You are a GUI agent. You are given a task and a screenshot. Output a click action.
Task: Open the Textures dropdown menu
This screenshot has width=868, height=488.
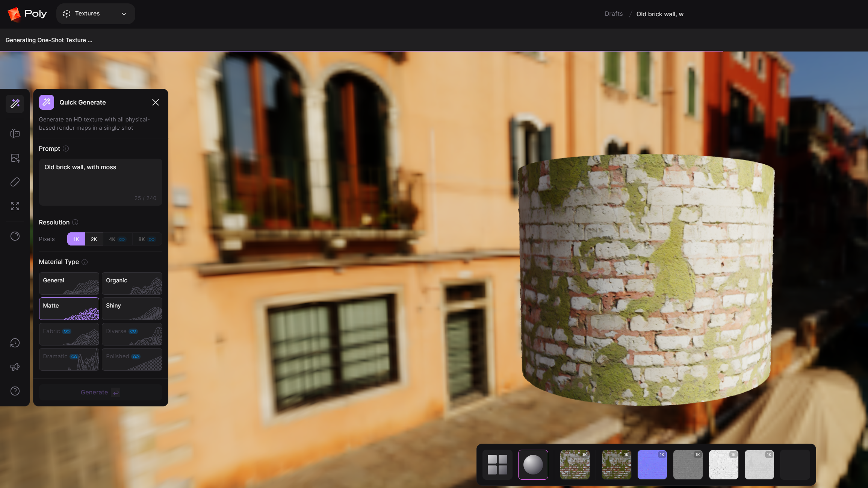click(x=95, y=14)
